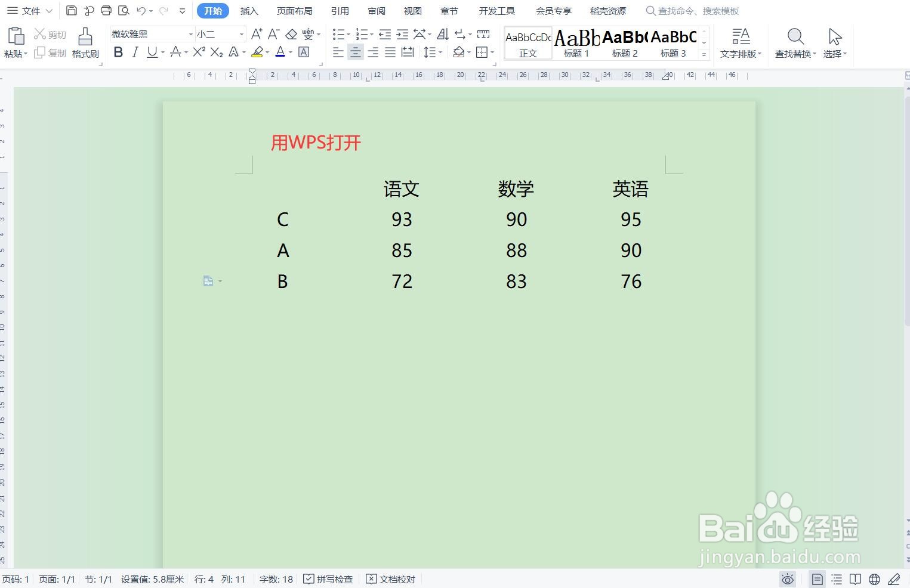Click the shading fill color bucket
The image size is (910, 588).
click(x=458, y=52)
